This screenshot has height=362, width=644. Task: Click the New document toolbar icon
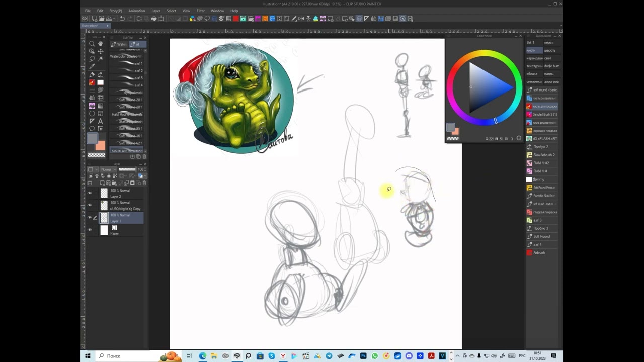(x=94, y=19)
